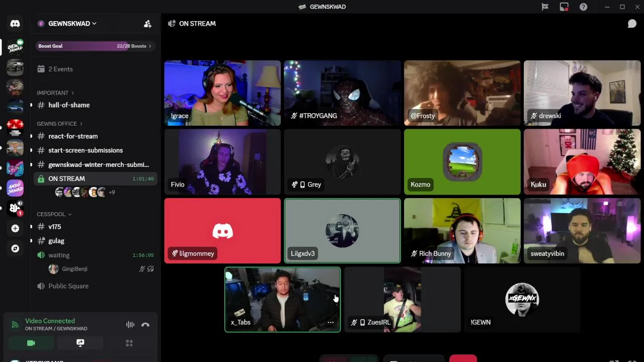Image resolution: width=644 pixels, height=362 pixels.
Task: Open the flag checkmark titlebar icon
Action: point(545,7)
